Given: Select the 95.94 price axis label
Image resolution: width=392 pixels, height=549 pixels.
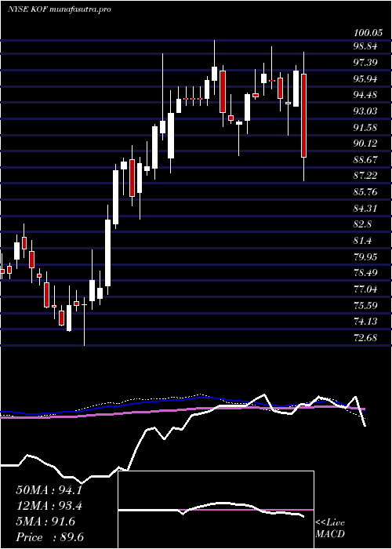Looking at the screenshot, I should click(x=365, y=79).
